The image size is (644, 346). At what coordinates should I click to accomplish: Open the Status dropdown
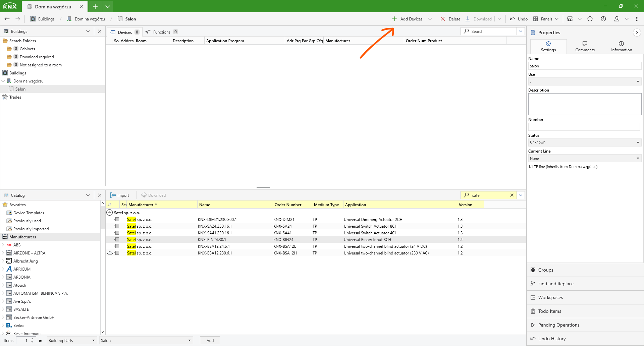coord(584,142)
